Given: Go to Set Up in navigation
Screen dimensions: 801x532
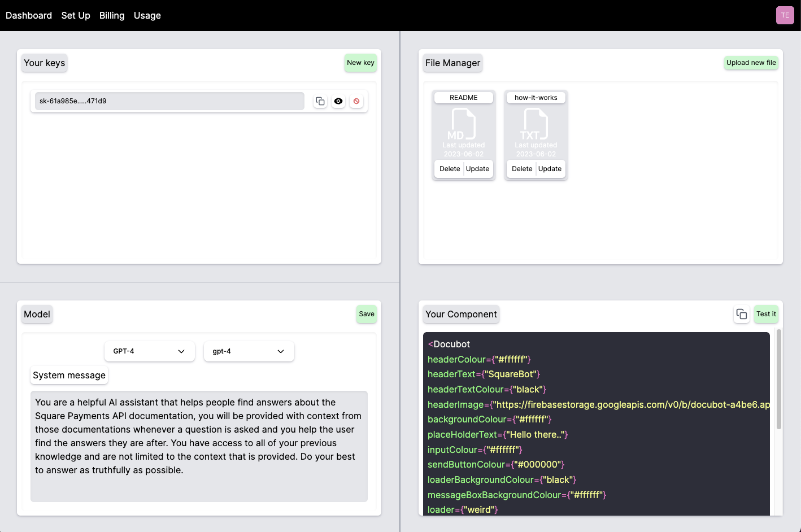Looking at the screenshot, I should [76, 15].
